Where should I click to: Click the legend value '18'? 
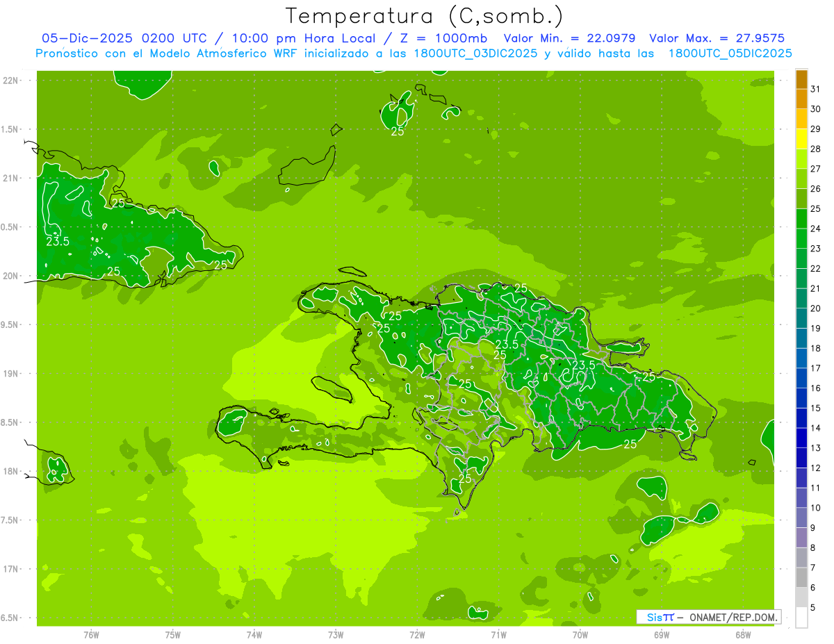pyautogui.click(x=816, y=348)
